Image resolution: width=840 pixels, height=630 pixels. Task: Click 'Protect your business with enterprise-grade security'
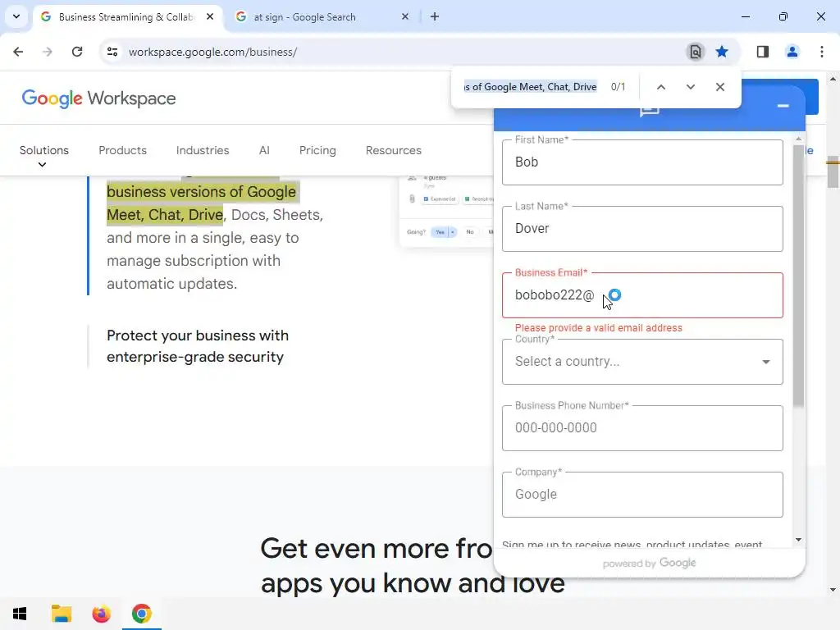[x=198, y=346]
